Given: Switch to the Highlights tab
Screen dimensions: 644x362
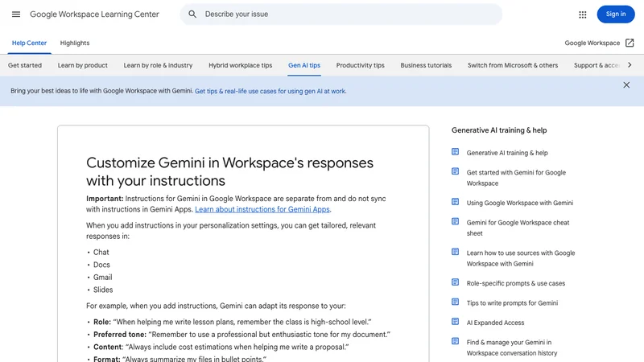Looking at the screenshot, I should [75, 43].
